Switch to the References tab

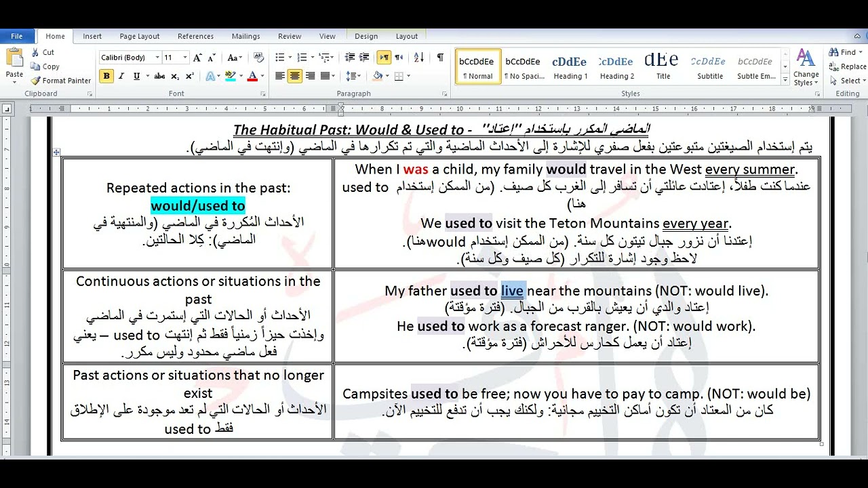tap(195, 37)
